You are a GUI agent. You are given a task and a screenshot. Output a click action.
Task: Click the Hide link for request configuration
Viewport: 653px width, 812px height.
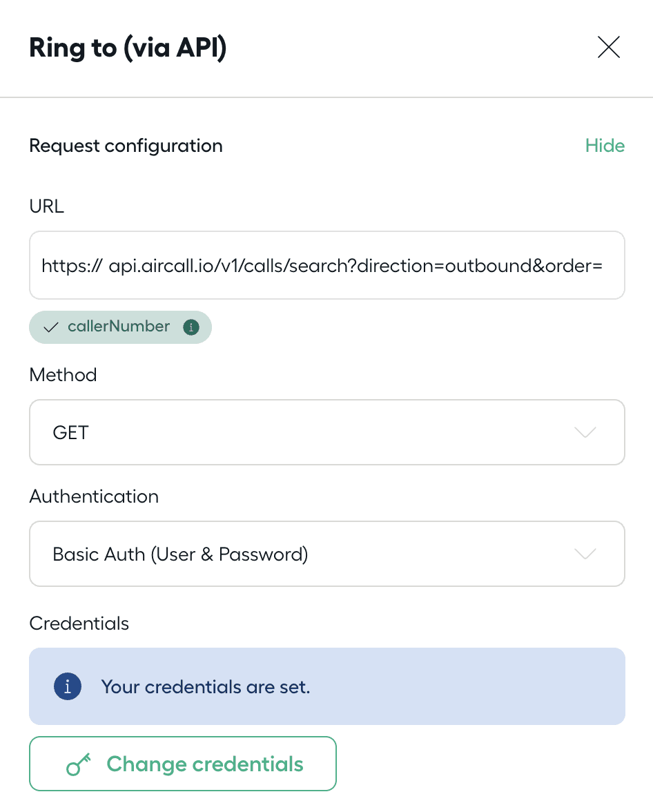pos(605,146)
